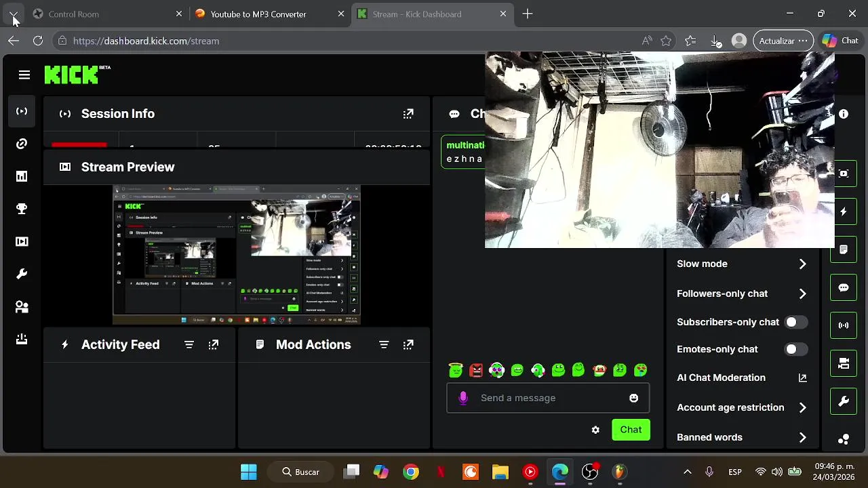This screenshot has height=488, width=868.
Task: Go back in browser history
Action: coord(14,41)
